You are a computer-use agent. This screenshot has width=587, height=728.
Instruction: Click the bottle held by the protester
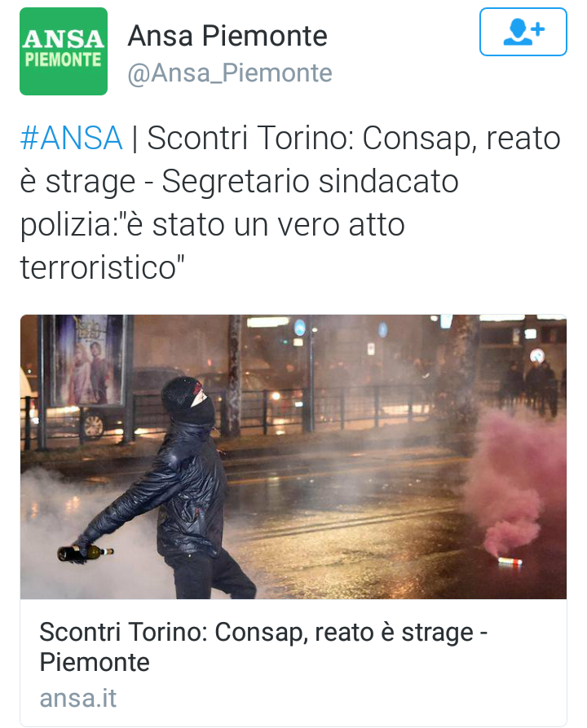click(85, 553)
